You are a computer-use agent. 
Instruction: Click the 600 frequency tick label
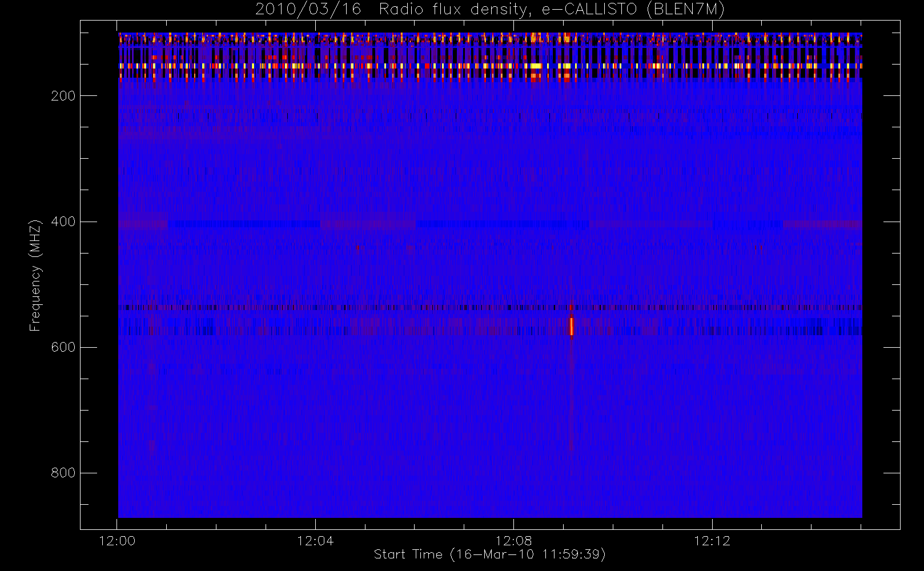[63, 347]
